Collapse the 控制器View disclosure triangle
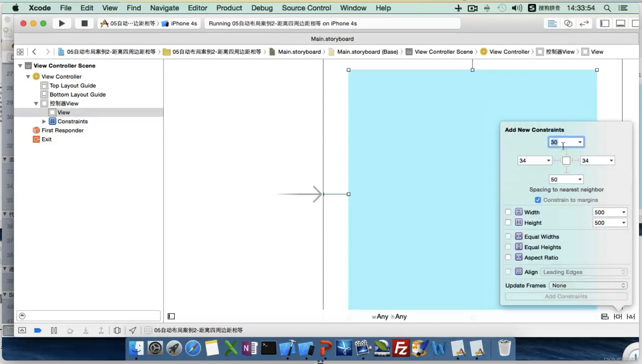Viewport: 642px width, 364px height. point(36,103)
